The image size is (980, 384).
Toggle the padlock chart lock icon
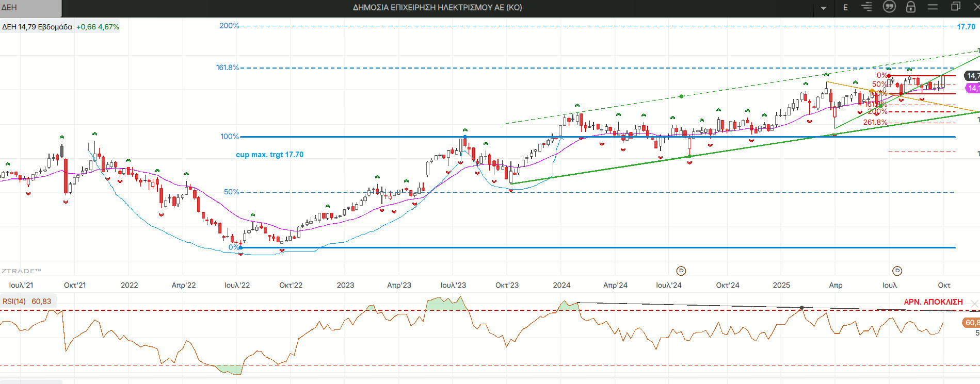click(911, 7)
